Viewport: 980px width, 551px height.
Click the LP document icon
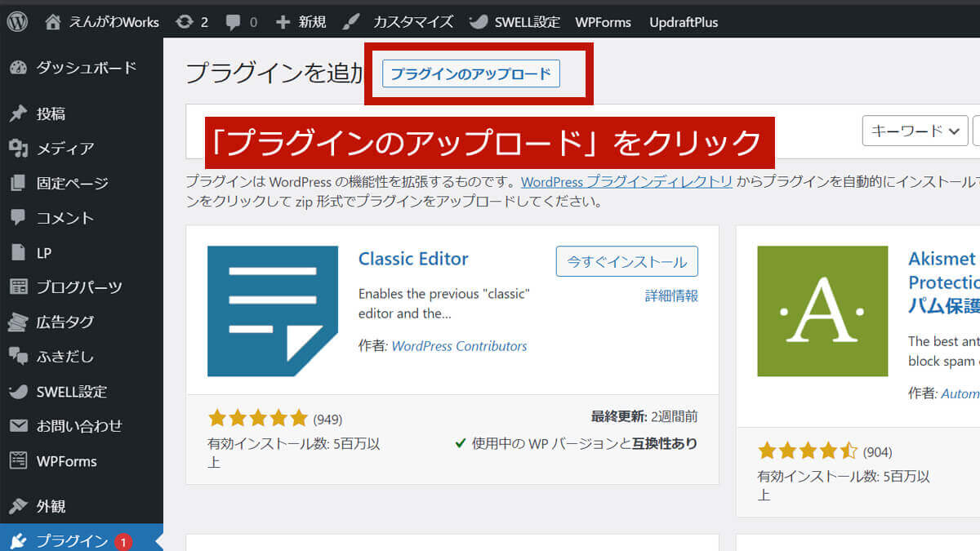[x=18, y=253]
